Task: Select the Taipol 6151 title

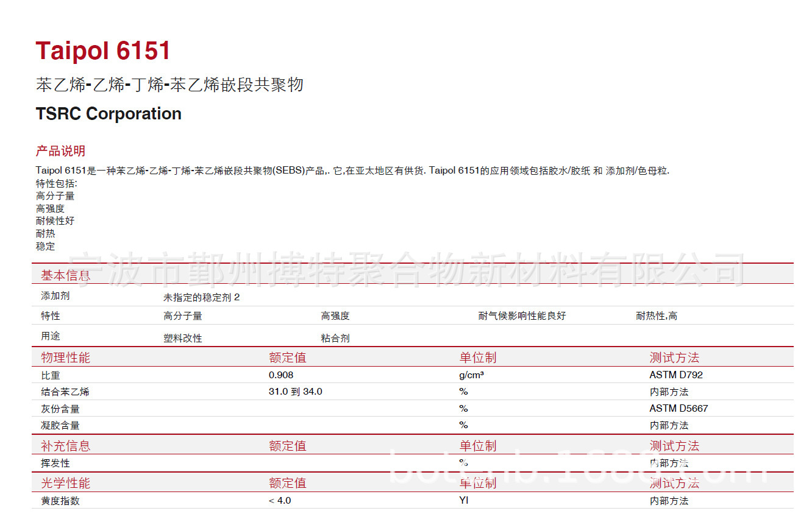Action: (102, 50)
